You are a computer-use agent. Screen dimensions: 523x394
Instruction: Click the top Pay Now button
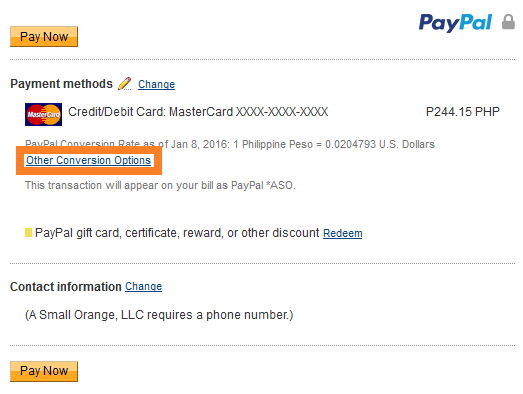(44, 36)
